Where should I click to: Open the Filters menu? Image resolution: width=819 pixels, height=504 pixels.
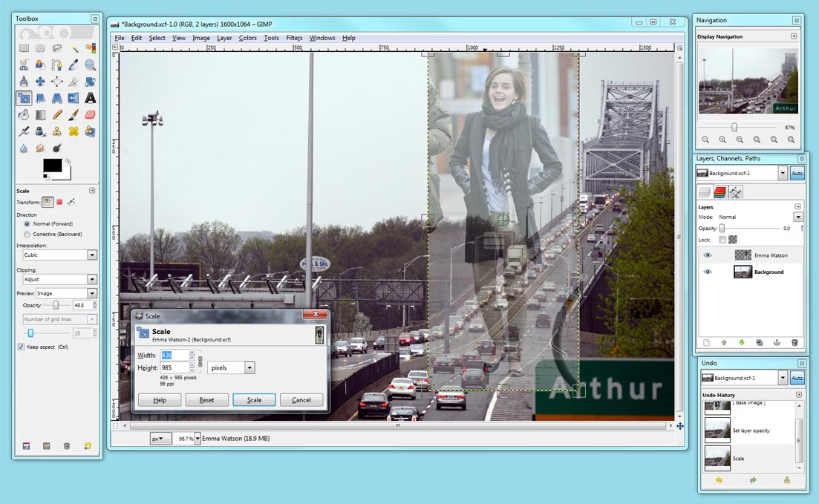pyautogui.click(x=294, y=38)
